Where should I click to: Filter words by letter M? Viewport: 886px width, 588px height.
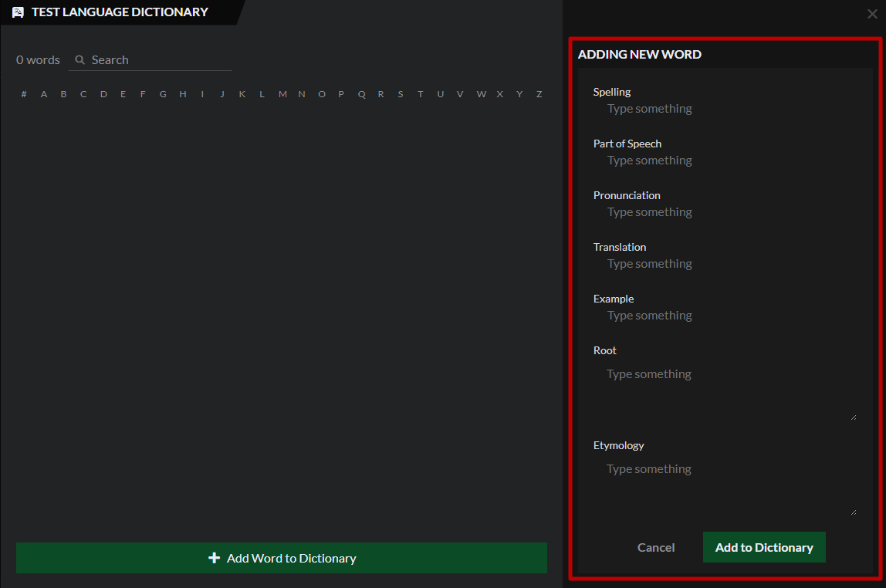coord(282,94)
